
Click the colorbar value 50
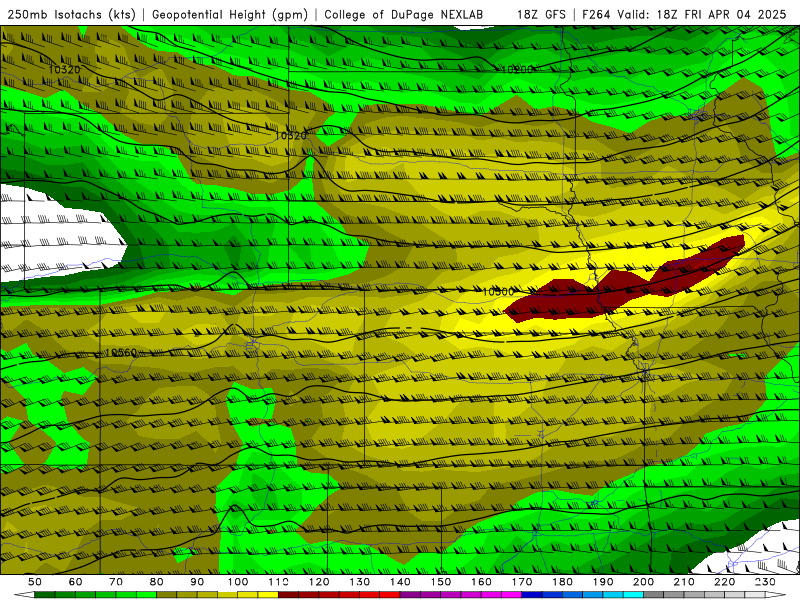tap(35, 582)
